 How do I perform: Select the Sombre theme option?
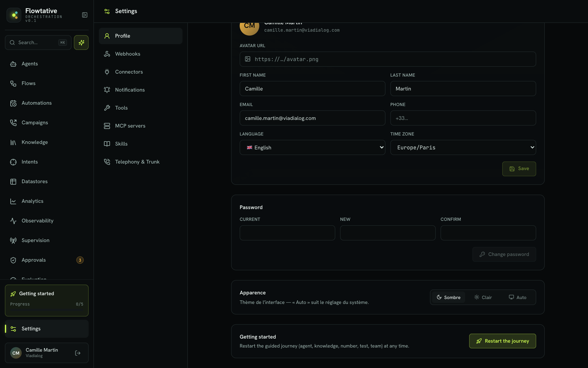pos(448,297)
